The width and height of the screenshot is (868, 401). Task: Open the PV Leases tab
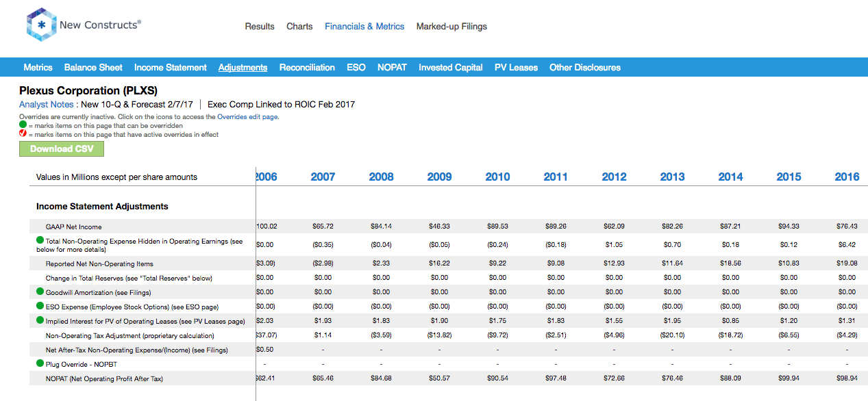[516, 67]
